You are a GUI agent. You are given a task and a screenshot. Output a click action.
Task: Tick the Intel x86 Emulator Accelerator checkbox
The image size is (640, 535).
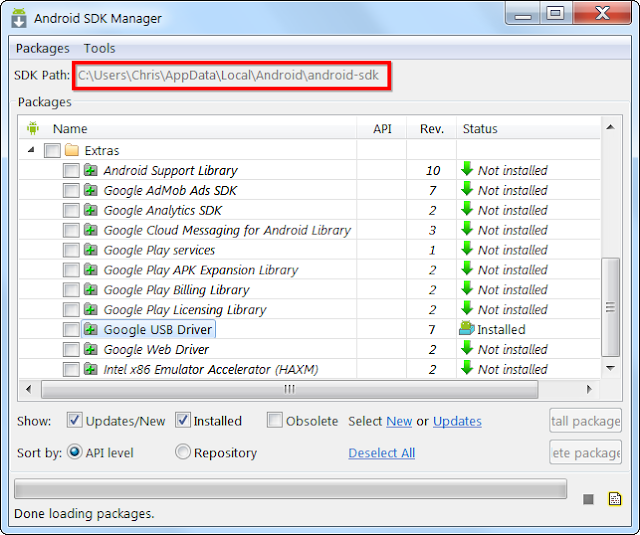(x=71, y=369)
